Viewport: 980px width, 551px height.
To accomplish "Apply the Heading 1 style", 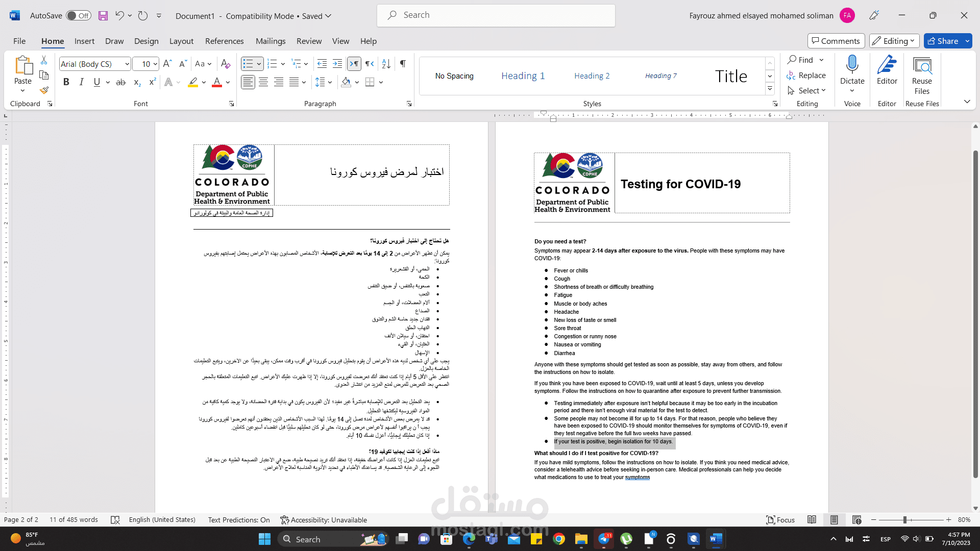I will (523, 76).
